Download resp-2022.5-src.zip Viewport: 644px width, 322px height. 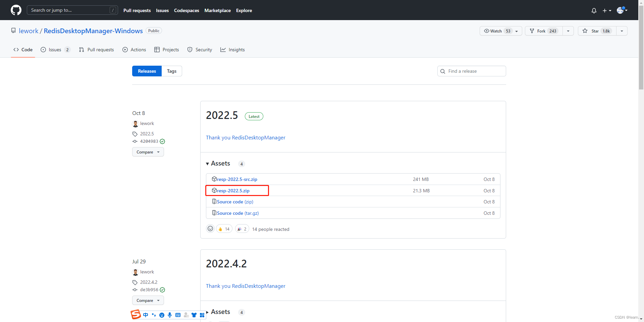(237, 179)
